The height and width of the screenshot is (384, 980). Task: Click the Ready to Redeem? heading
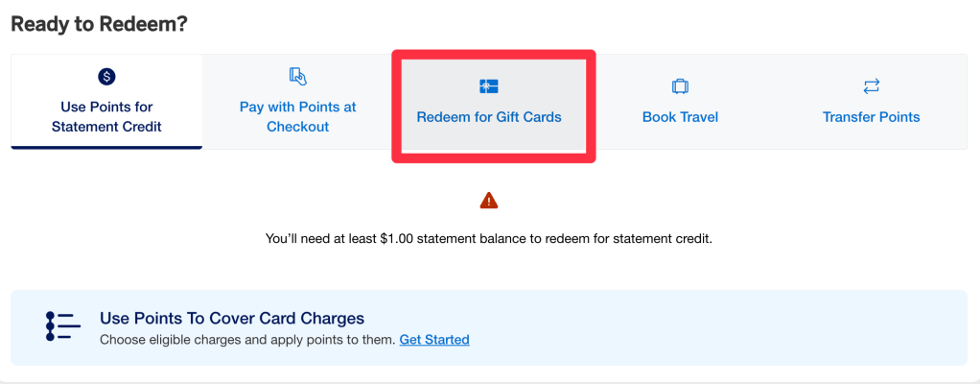(99, 24)
